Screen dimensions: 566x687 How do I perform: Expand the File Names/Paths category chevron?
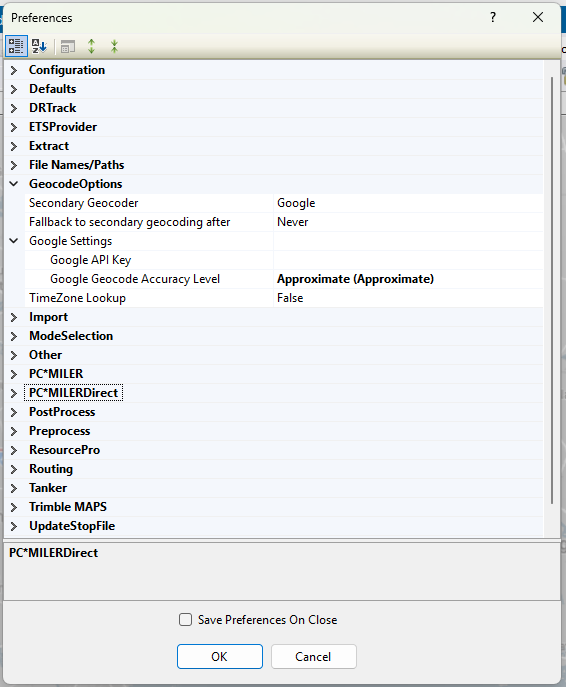click(x=14, y=165)
